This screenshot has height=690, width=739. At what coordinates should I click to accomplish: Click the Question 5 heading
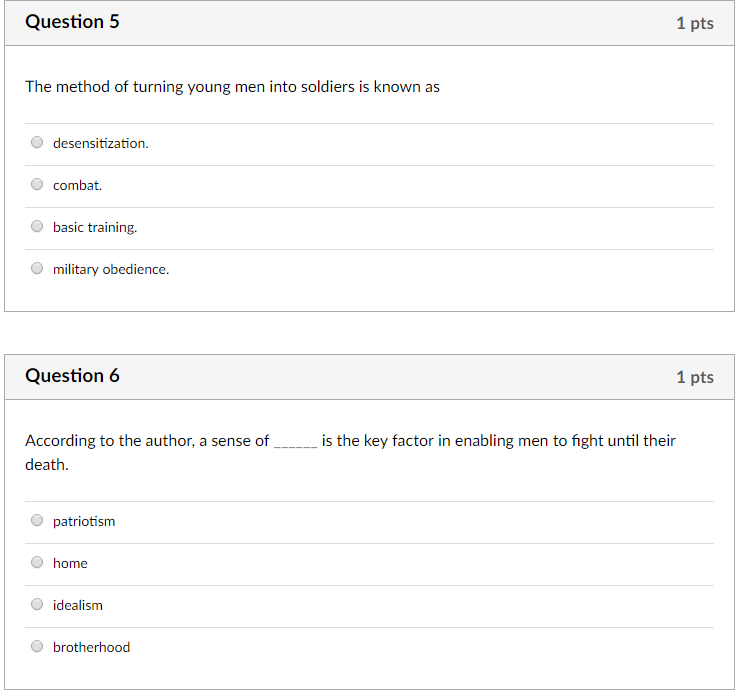(73, 22)
